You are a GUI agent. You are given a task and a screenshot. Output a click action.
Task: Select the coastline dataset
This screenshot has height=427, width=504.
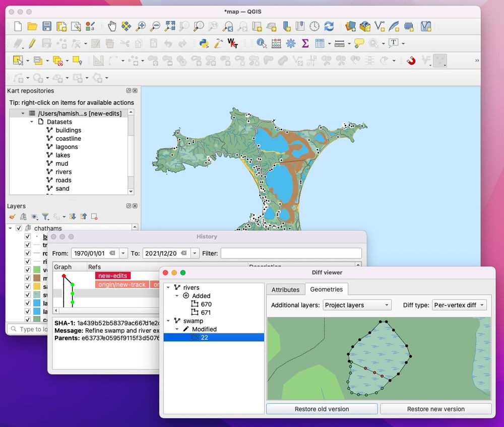coord(68,138)
